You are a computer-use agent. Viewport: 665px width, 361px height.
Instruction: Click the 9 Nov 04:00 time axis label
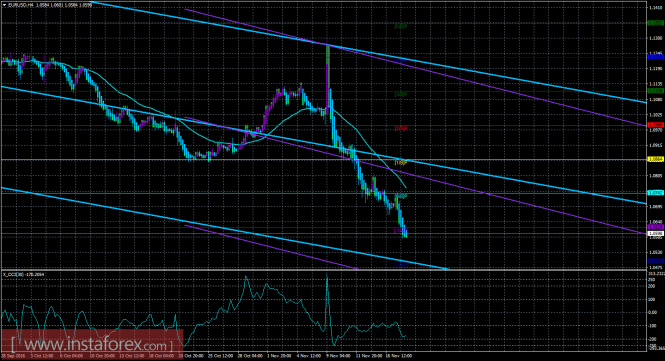338,356
